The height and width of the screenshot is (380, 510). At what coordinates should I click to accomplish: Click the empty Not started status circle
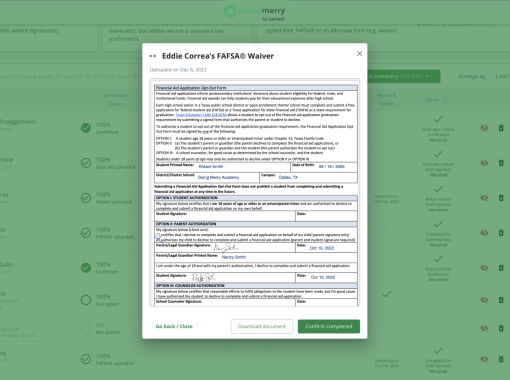pos(86,328)
